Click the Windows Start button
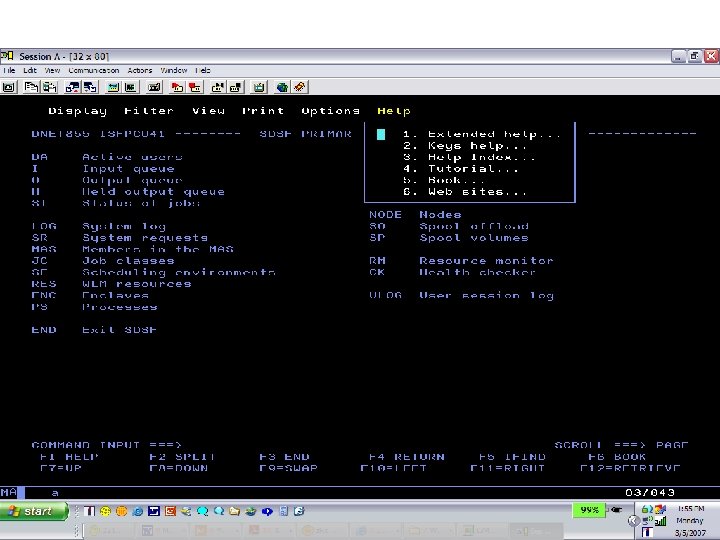The width and height of the screenshot is (720, 540). click(x=34, y=511)
